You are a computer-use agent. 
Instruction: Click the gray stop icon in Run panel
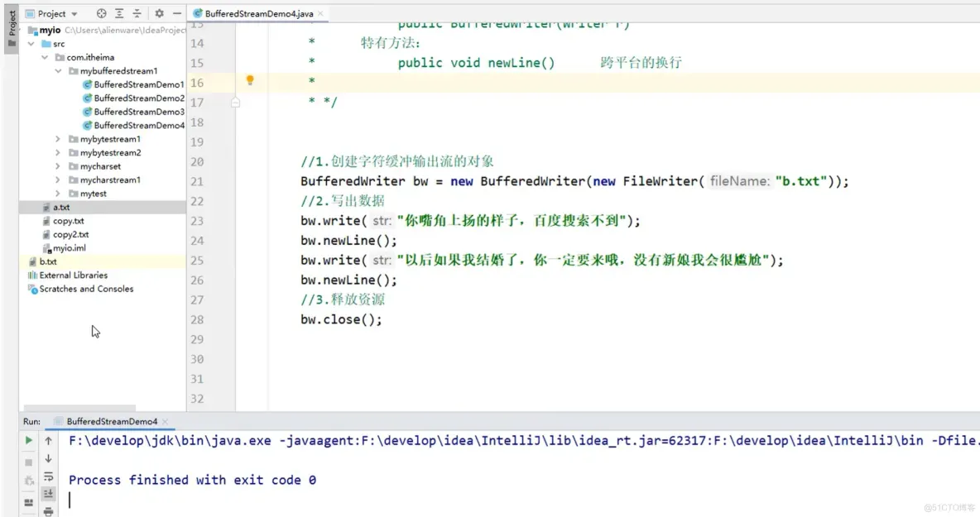point(29,462)
